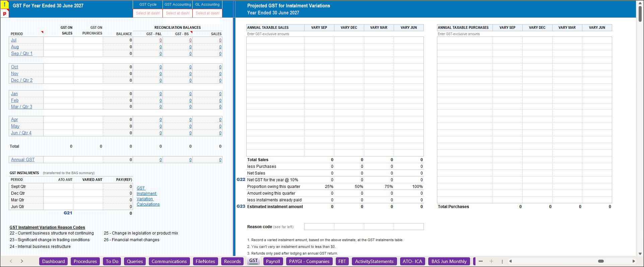This screenshot has width=644, height=267.
Task: Open the Annual GST link
Action: (23, 160)
